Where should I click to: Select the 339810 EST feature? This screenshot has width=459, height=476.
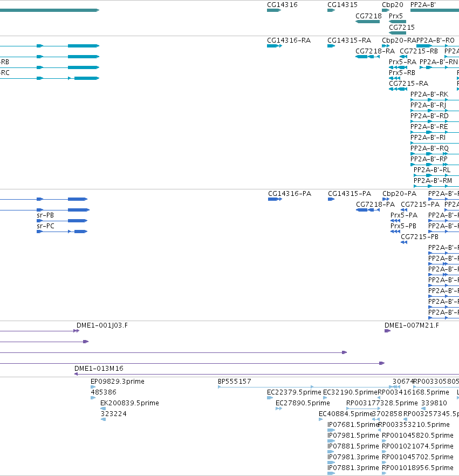click(x=423, y=409)
